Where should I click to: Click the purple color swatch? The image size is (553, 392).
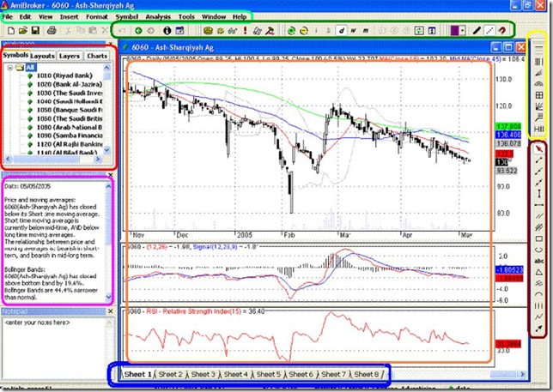tap(454, 31)
